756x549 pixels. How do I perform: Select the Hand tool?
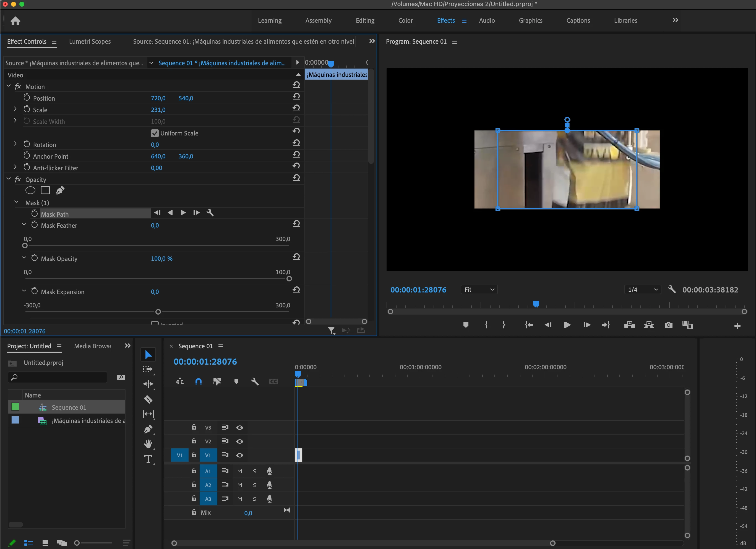pyautogui.click(x=148, y=444)
